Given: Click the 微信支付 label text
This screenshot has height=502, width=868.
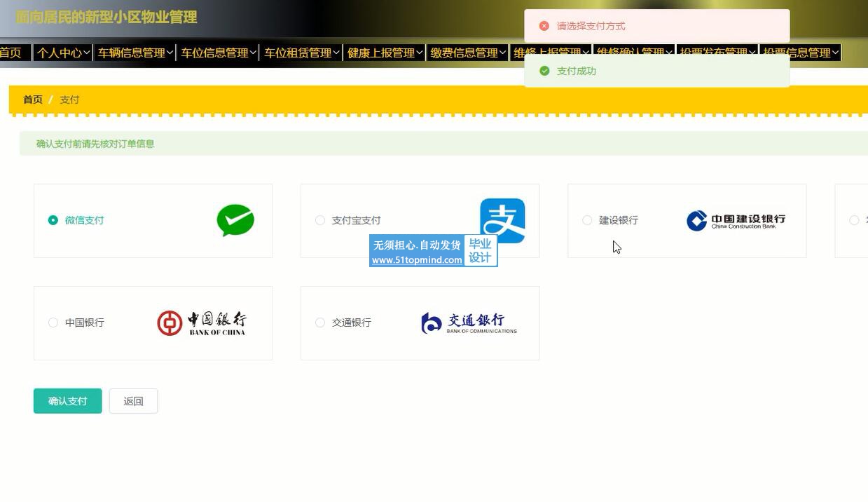Looking at the screenshot, I should click(x=84, y=220).
